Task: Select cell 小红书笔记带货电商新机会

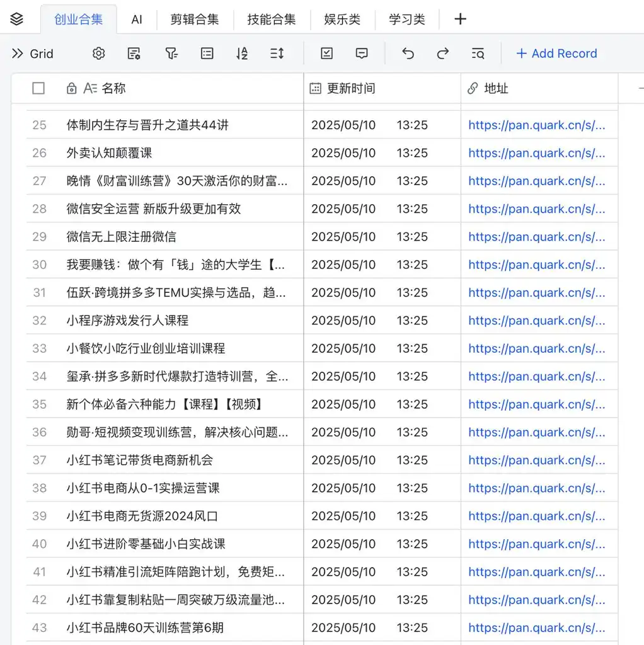Action: 181,460
